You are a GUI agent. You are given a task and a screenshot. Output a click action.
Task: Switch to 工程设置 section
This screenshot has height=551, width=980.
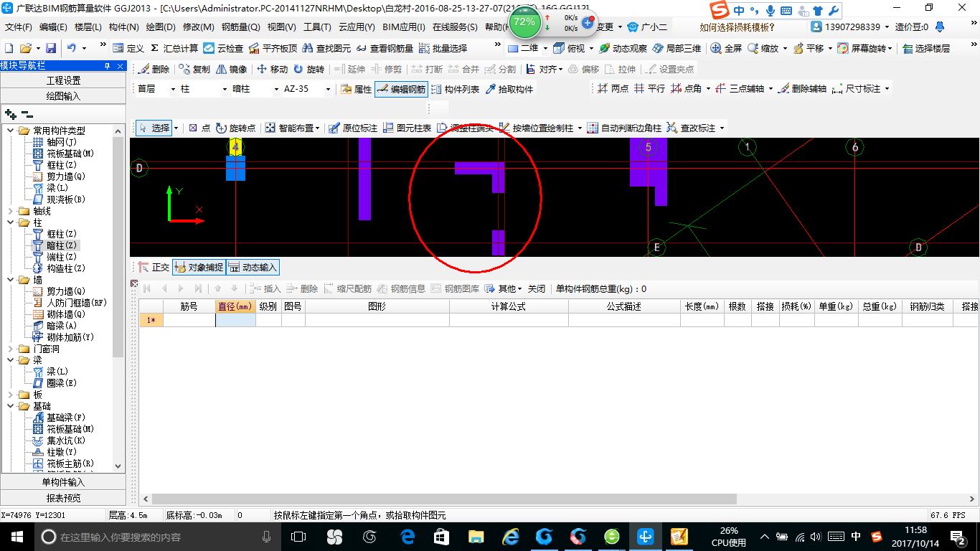63,80
